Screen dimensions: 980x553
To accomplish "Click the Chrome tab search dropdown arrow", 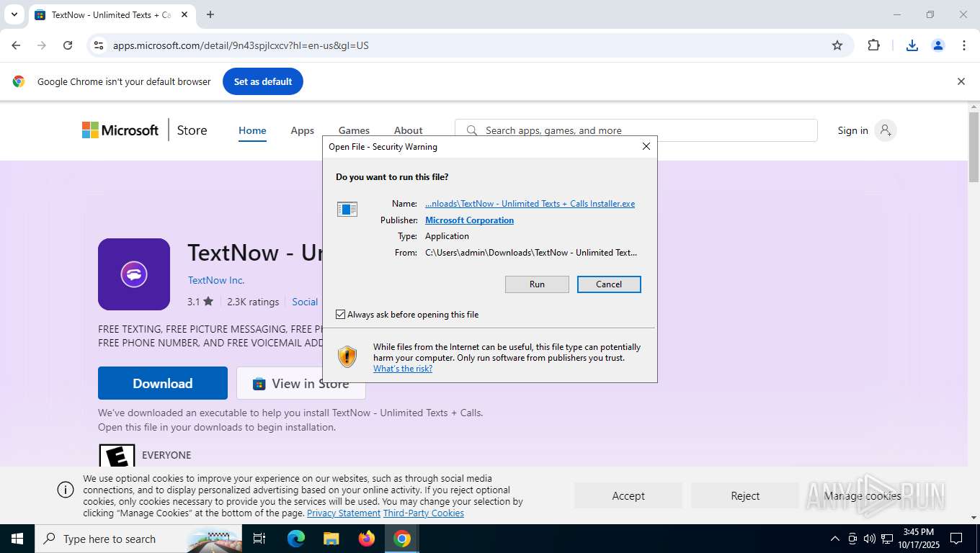I will pyautogui.click(x=14, y=14).
